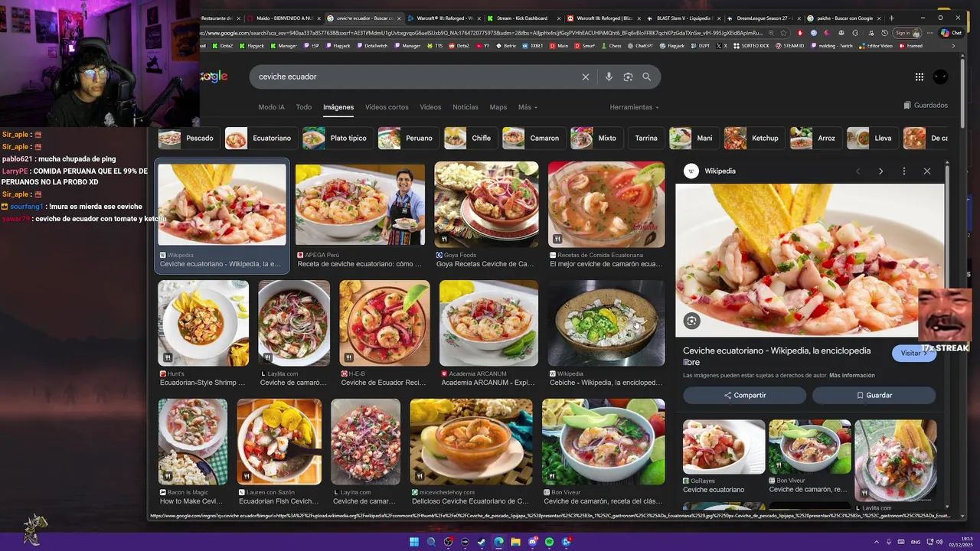
Task: Clear the search box with the X icon
Action: [x=586, y=77]
